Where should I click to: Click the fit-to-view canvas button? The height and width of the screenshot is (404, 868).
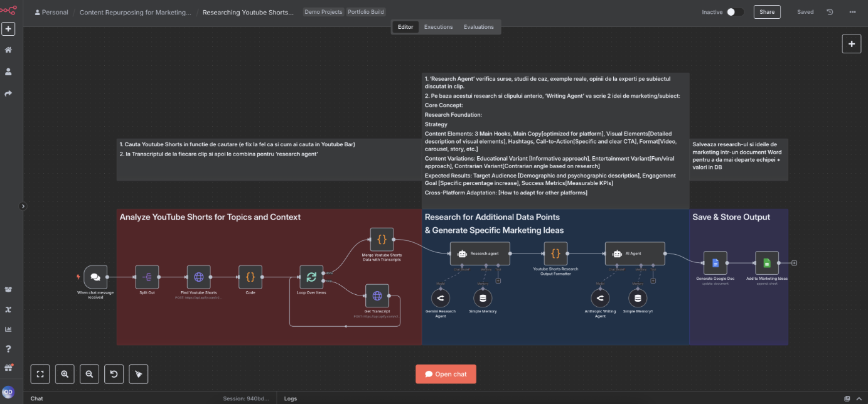[x=40, y=374]
